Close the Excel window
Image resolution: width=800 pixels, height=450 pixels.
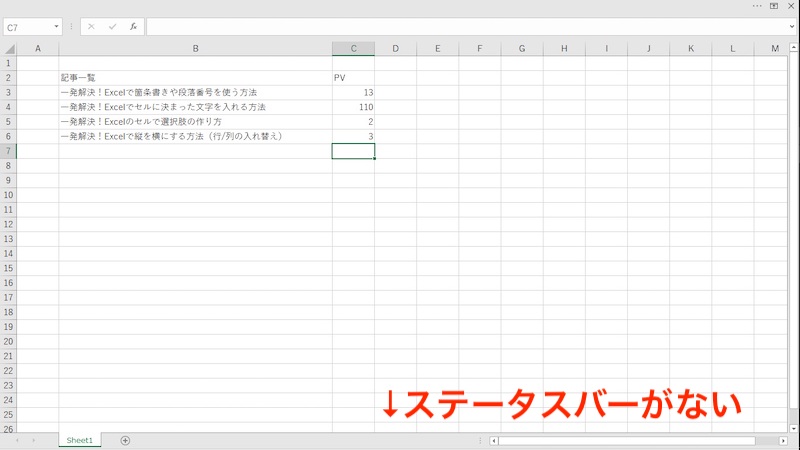791,6
